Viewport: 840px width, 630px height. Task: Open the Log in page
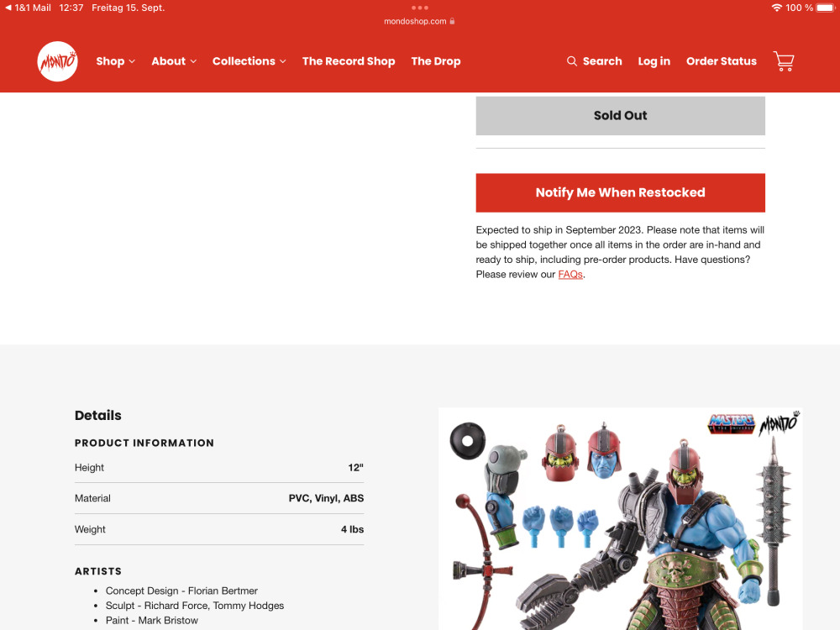point(654,61)
